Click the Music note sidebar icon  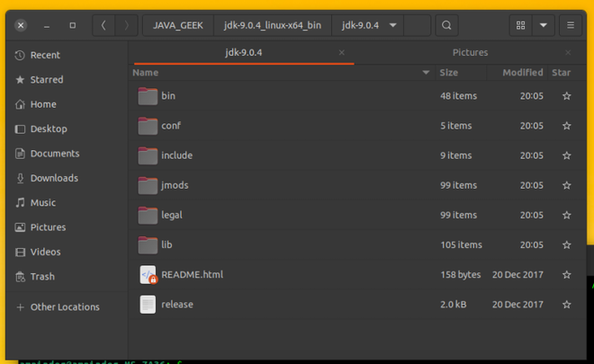(20, 203)
